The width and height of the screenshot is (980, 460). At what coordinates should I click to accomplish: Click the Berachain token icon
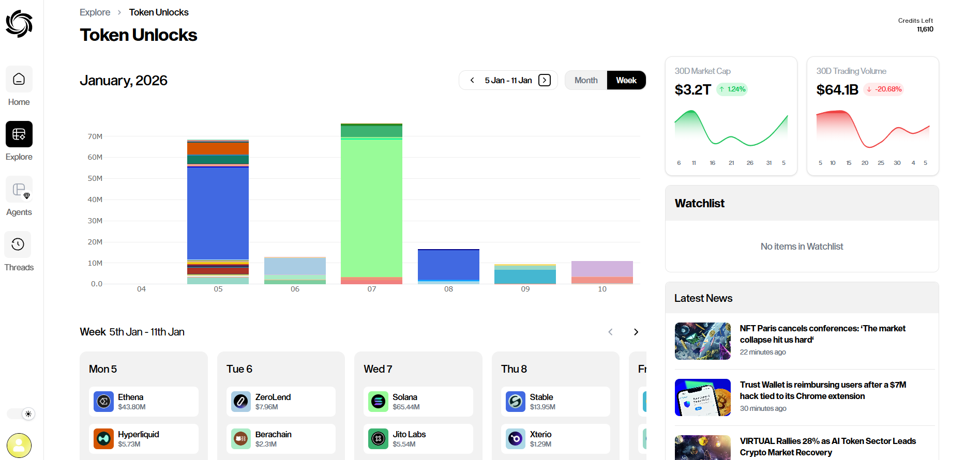(241, 439)
